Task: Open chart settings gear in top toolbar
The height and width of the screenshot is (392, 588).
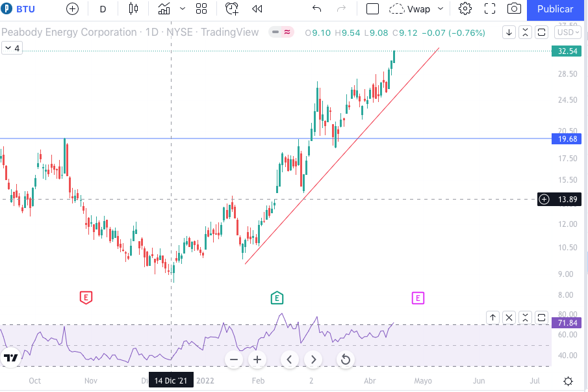Action: coord(465,9)
